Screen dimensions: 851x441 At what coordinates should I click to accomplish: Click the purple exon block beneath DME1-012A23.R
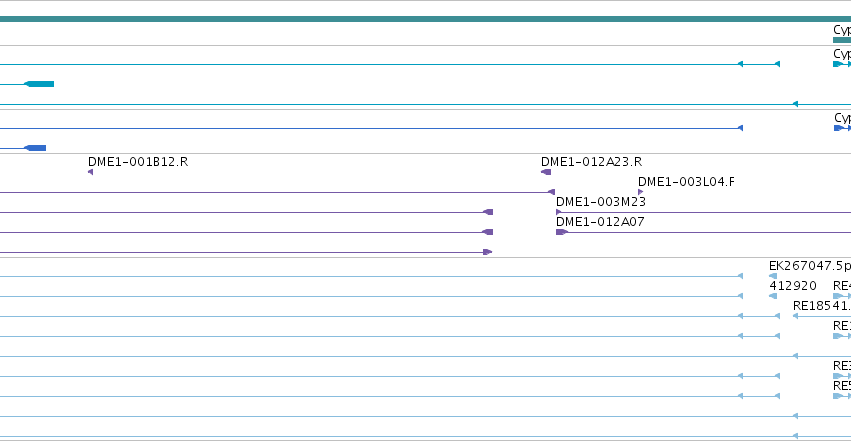point(546,172)
